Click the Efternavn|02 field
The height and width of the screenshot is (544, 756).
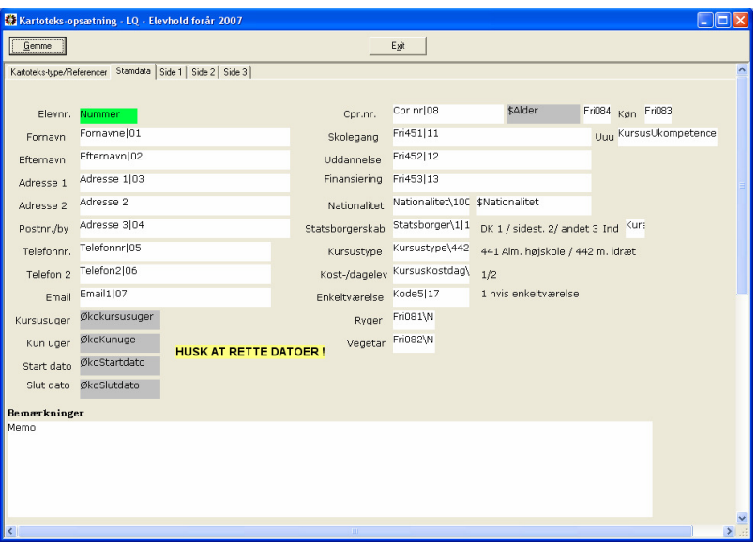click(185, 159)
